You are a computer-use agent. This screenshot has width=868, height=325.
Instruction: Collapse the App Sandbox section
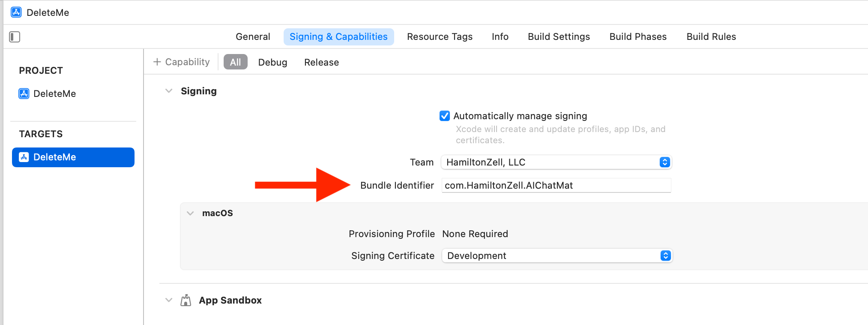point(169,300)
